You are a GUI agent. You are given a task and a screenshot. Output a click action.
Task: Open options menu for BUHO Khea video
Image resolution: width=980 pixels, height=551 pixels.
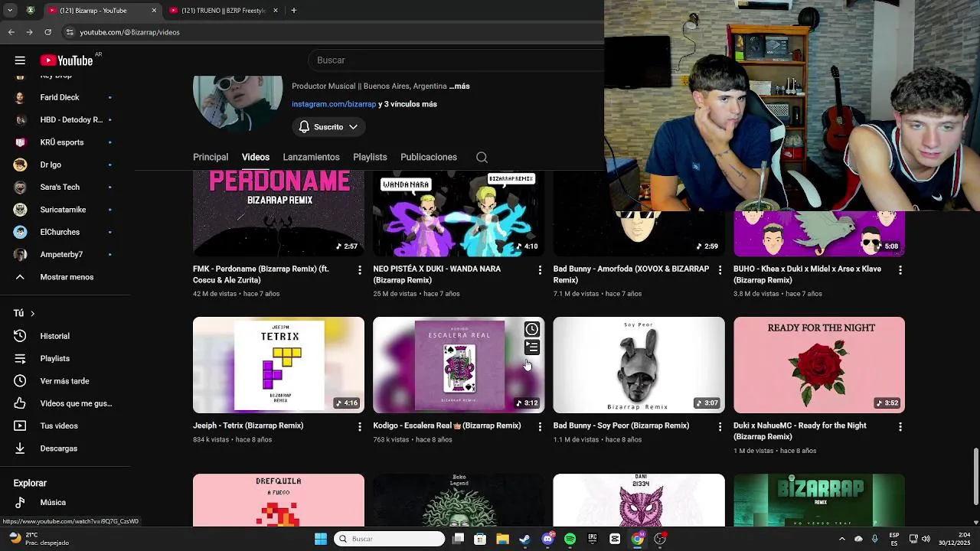[900, 270]
